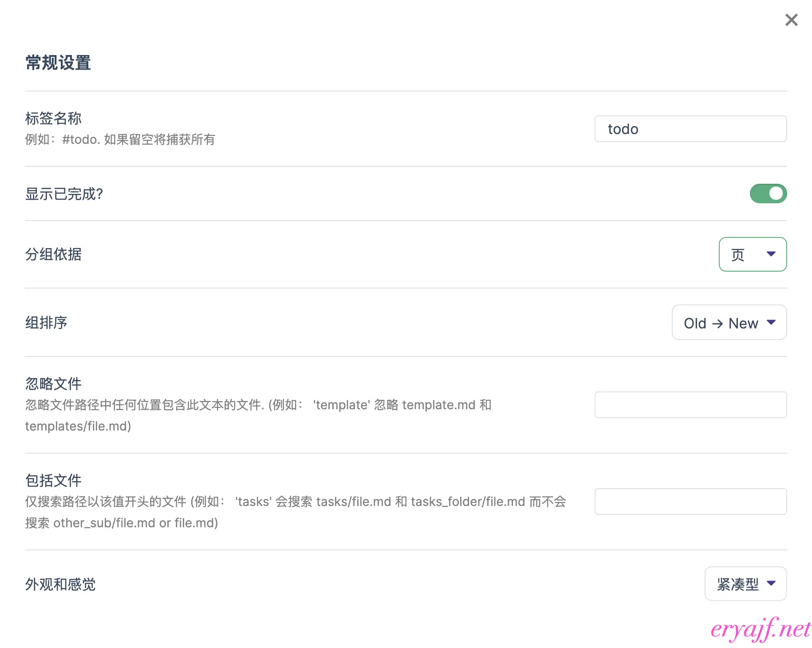Focus the 包括文件 text field

tap(690, 502)
